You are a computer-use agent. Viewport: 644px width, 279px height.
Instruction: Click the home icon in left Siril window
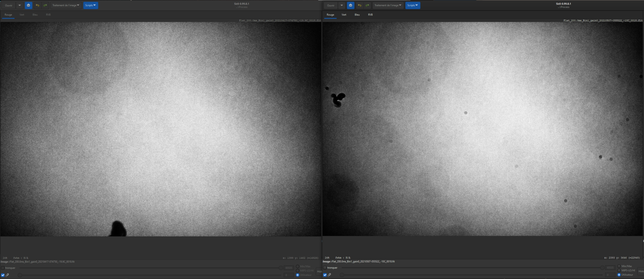click(x=28, y=6)
